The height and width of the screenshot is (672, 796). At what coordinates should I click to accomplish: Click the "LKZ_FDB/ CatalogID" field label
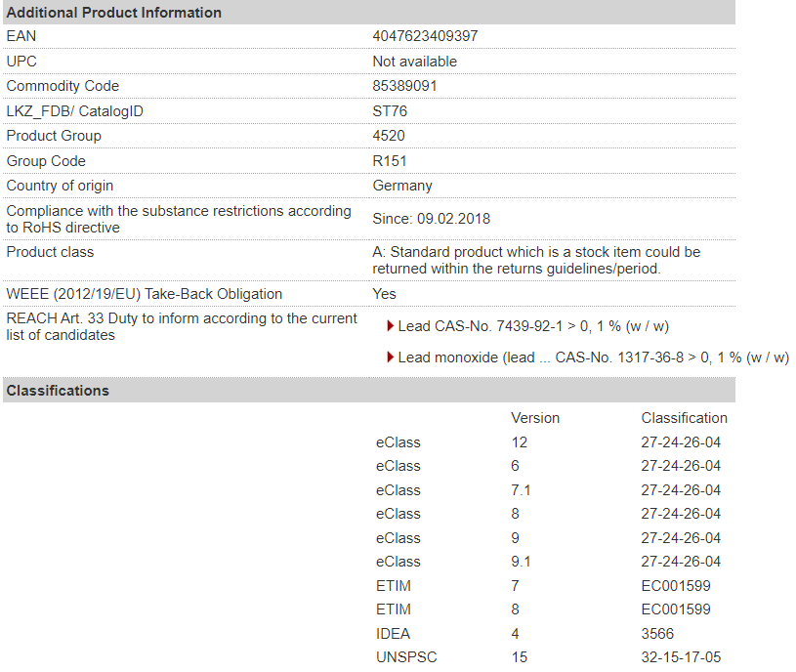[x=74, y=111]
